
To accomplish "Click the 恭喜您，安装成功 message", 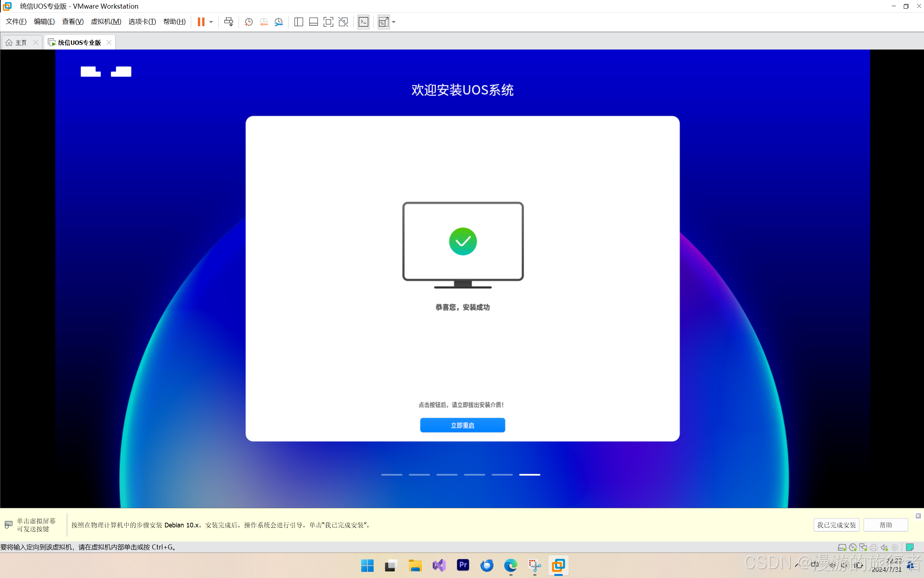I will 463,307.
